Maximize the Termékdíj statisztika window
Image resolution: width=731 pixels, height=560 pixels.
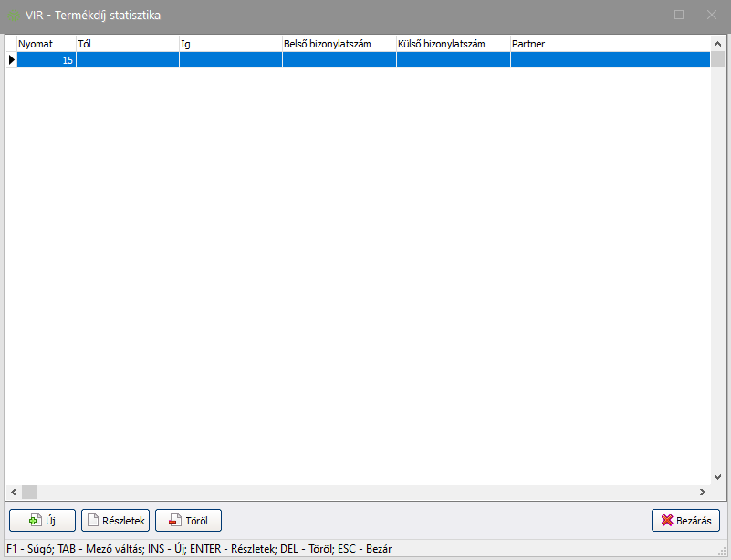click(x=679, y=15)
